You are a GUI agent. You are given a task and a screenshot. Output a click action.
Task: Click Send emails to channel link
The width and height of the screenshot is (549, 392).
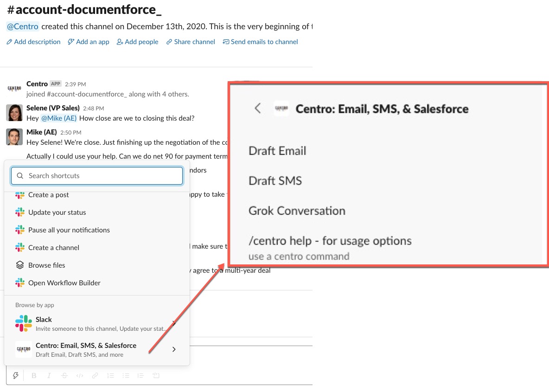[261, 42]
